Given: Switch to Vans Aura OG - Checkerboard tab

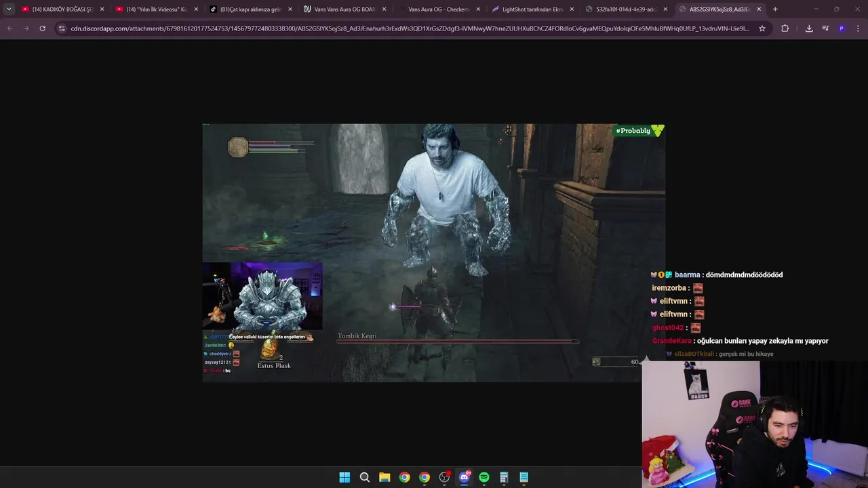Looking at the screenshot, I should click(437, 9).
